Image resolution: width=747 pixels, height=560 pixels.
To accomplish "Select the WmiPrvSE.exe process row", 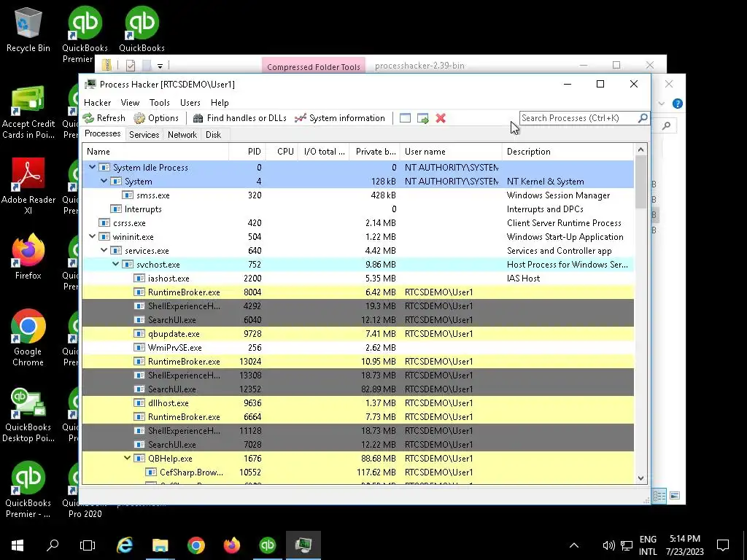I will click(x=358, y=347).
